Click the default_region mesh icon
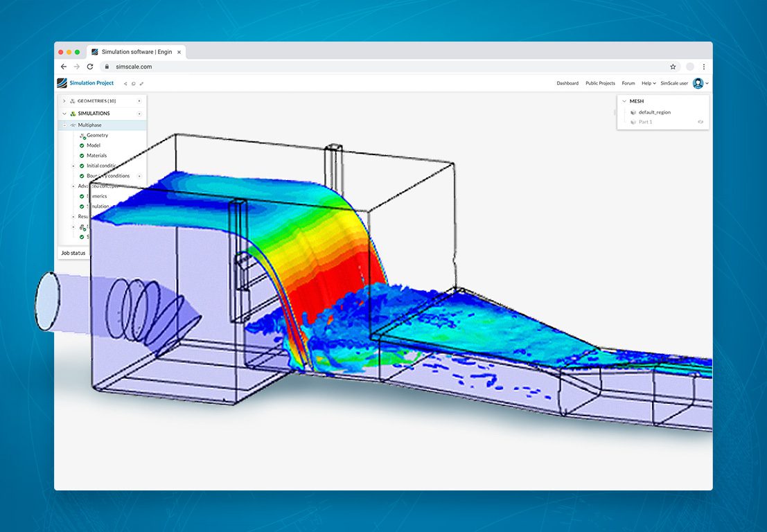This screenshot has width=767, height=532. coord(633,112)
